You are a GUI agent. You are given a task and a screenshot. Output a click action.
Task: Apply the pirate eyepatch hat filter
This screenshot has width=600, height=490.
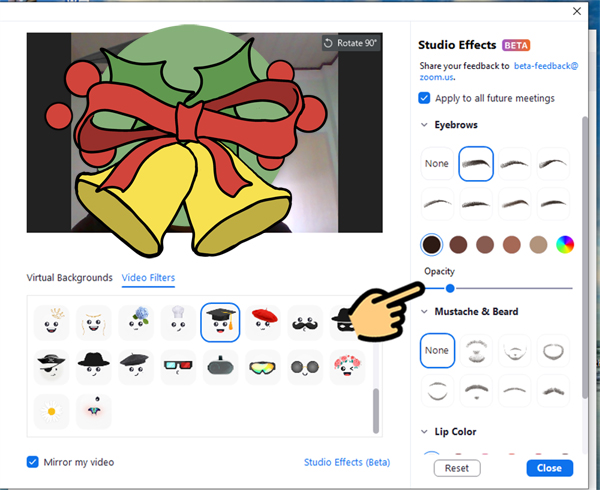point(51,367)
